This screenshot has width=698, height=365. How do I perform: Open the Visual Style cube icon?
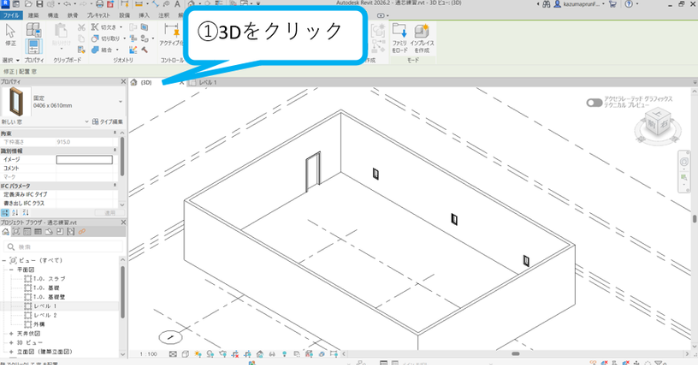pos(185,354)
